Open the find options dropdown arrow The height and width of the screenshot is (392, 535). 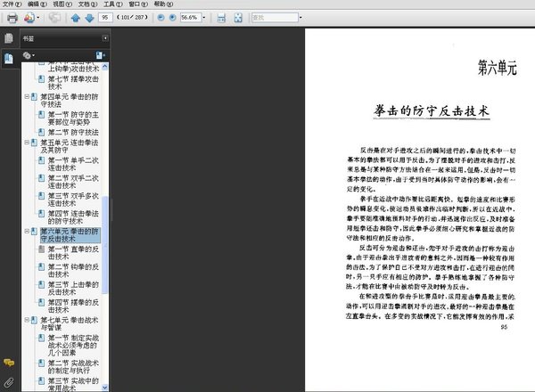click(x=300, y=18)
